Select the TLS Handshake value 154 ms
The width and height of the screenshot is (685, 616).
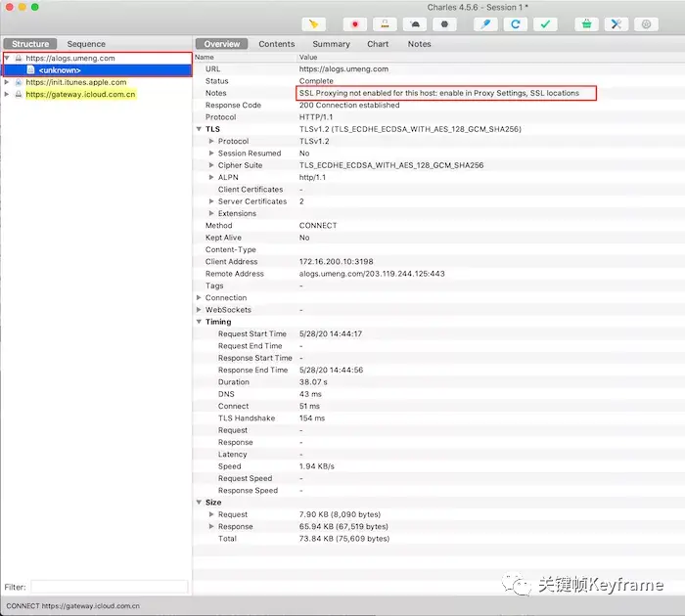click(312, 418)
